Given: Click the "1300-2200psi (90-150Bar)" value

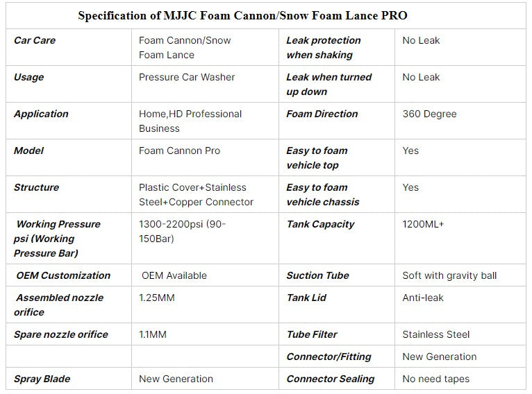Looking at the screenshot, I should coord(182,231).
